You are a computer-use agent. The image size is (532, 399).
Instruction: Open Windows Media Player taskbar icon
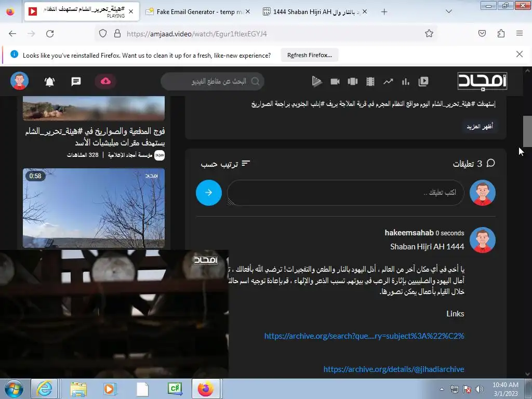click(110, 389)
